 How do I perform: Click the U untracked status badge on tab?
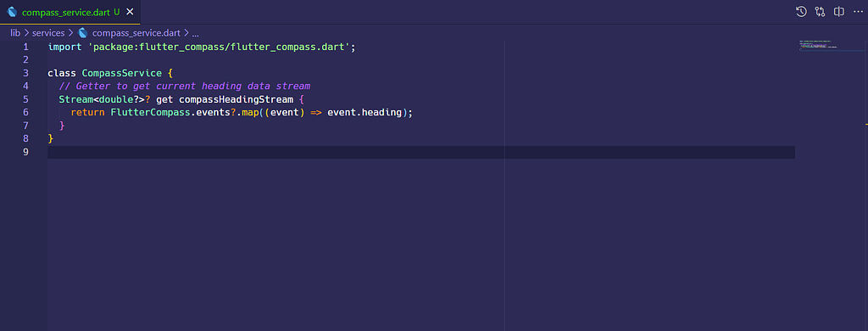[117, 12]
